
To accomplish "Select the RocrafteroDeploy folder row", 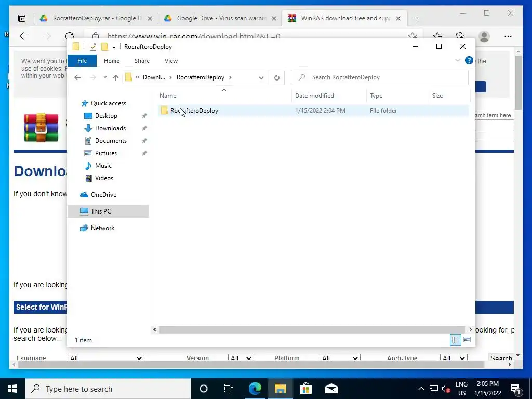I will 313,111.
